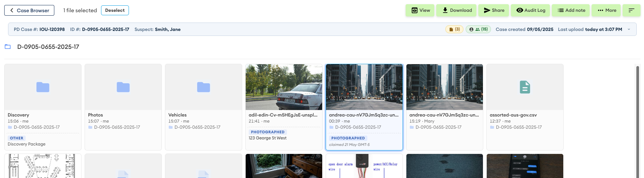644x178 pixels.
Task: Select the adil-edin car photo thumbnail
Action: coord(284,87)
